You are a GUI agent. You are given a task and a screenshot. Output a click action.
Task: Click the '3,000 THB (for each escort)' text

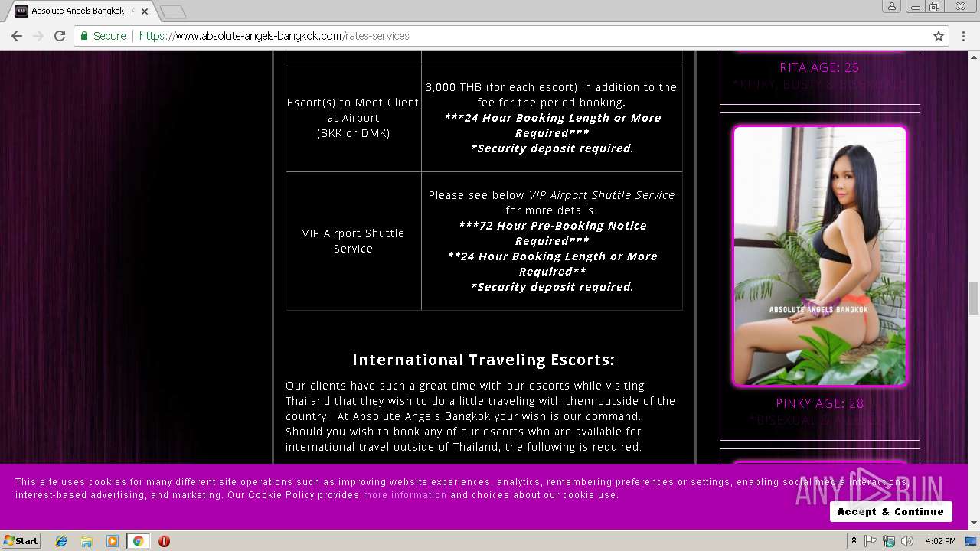tap(503, 87)
